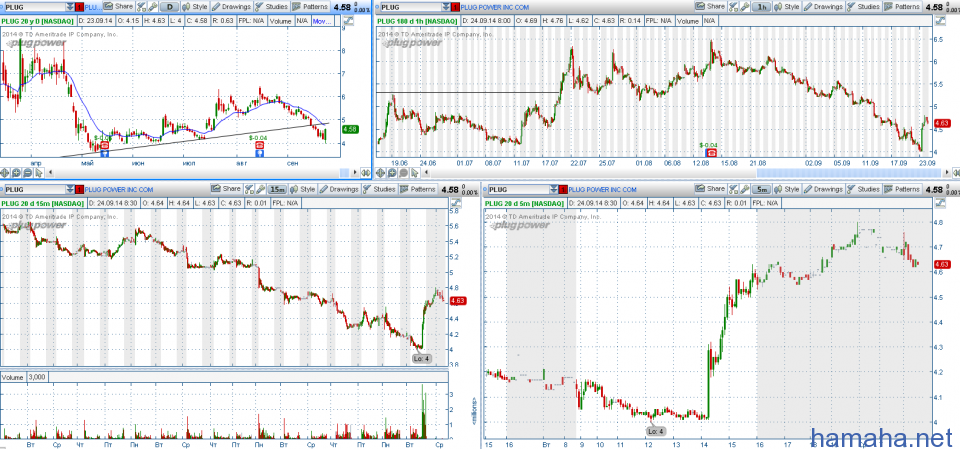960x449 pixels.
Task: Click the earnings phone icon near August in daily chart
Action: tap(260, 145)
